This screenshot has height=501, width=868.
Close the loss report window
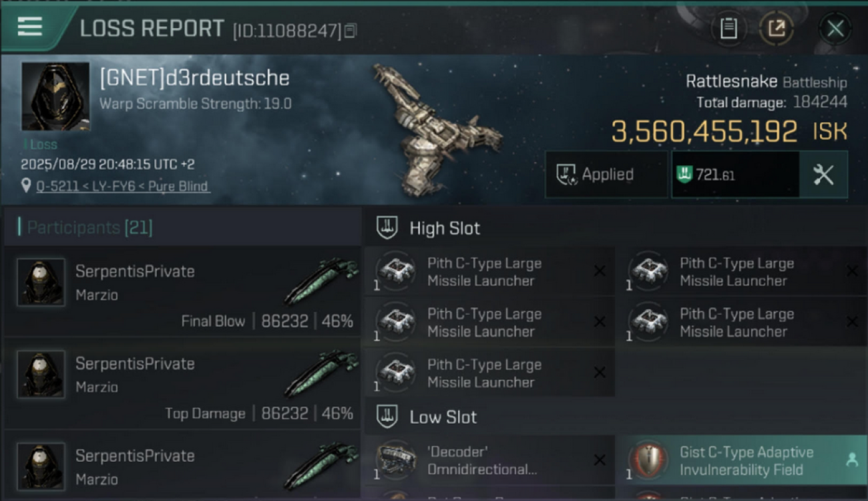point(835,28)
